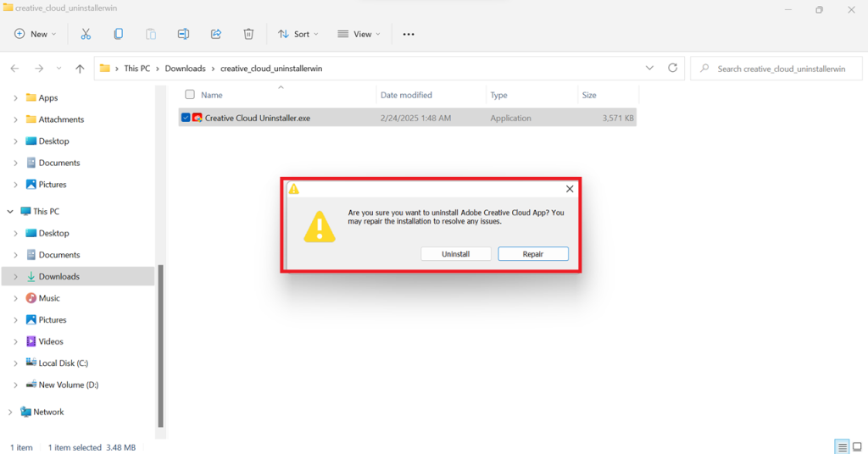Close the uninstall confirmation dialog
Viewport: 868px width, 454px height.
coord(570,189)
